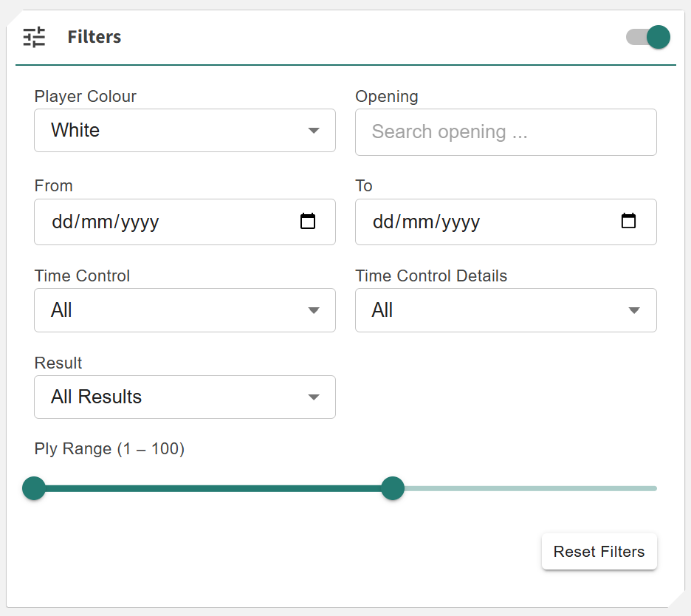Click the Reset Filters button
This screenshot has height=616, width=691.
[599, 552]
